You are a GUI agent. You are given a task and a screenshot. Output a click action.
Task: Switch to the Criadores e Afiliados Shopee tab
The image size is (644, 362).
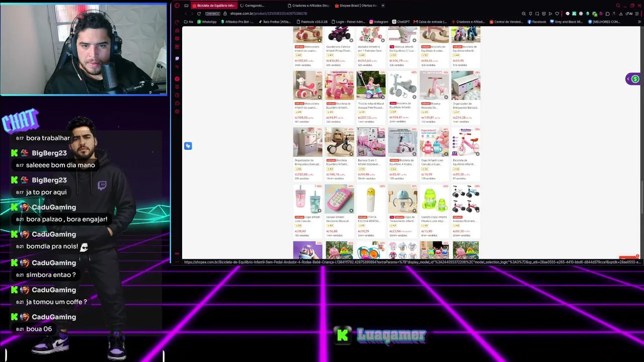(x=308, y=6)
